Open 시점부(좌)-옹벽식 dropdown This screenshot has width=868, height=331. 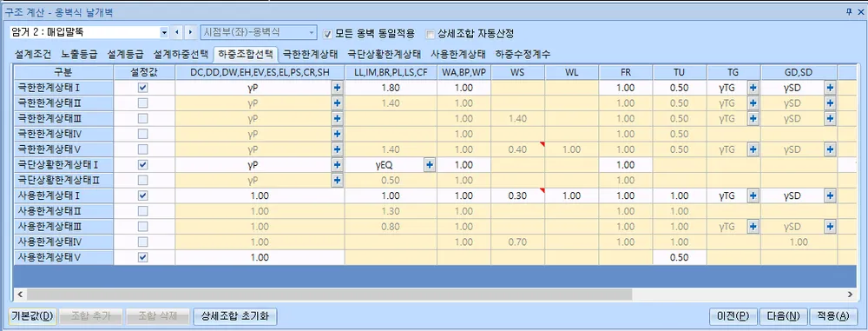[x=312, y=33]
